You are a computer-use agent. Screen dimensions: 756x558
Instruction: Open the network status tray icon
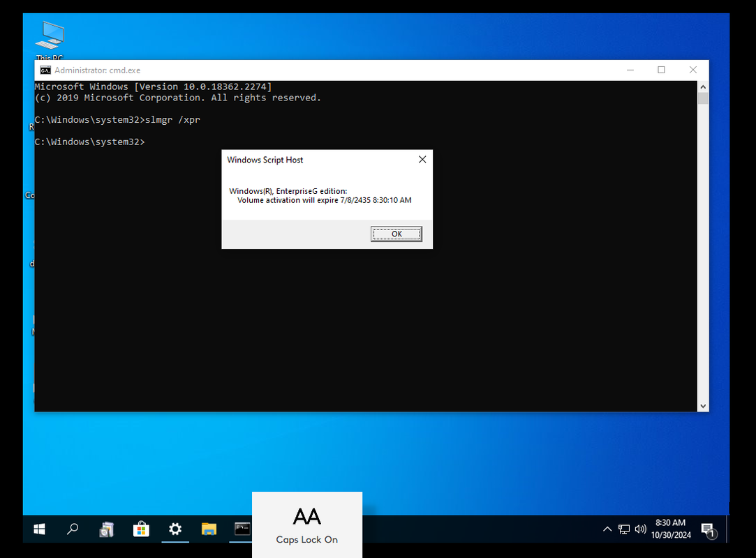[x=624, y=529]
